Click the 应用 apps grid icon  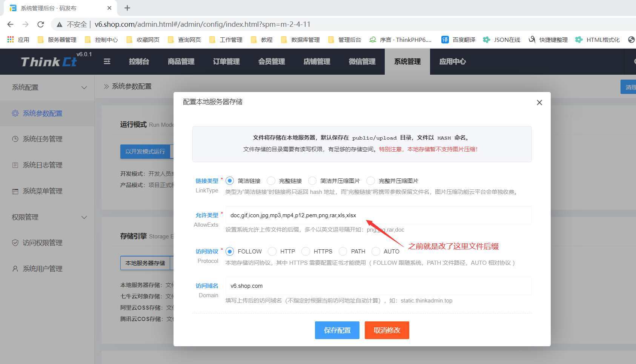coord(11,40)
